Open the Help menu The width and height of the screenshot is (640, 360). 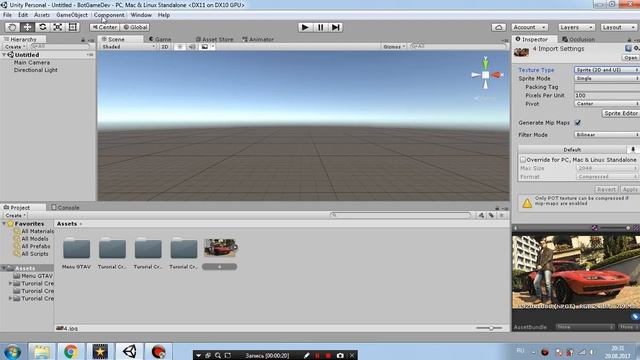pyautogui.click(x=164, y=15)
